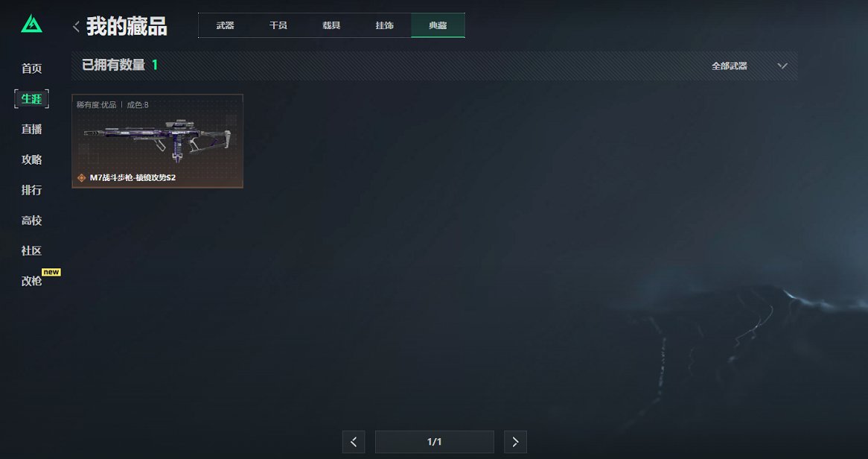This screenshot has height=459, width=868.
Task: Switch to the 载具 tab
Action: (331, 25)
